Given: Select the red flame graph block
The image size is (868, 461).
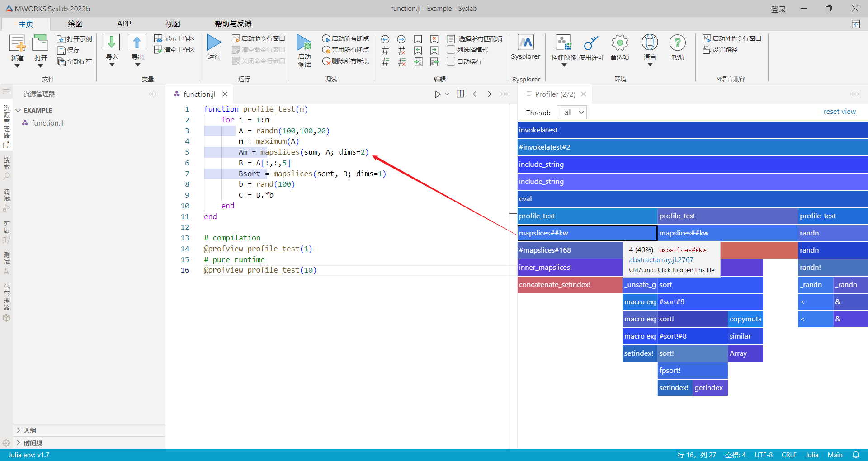Looking at the screenshot, I should coord(759,250).
